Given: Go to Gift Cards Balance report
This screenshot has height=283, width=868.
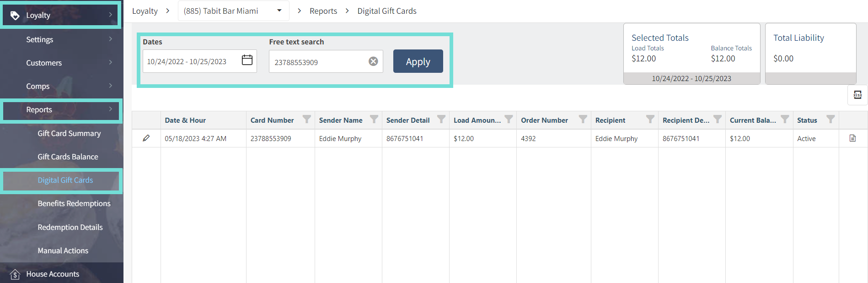Looking at the screenshot, I should pos(68,157).
